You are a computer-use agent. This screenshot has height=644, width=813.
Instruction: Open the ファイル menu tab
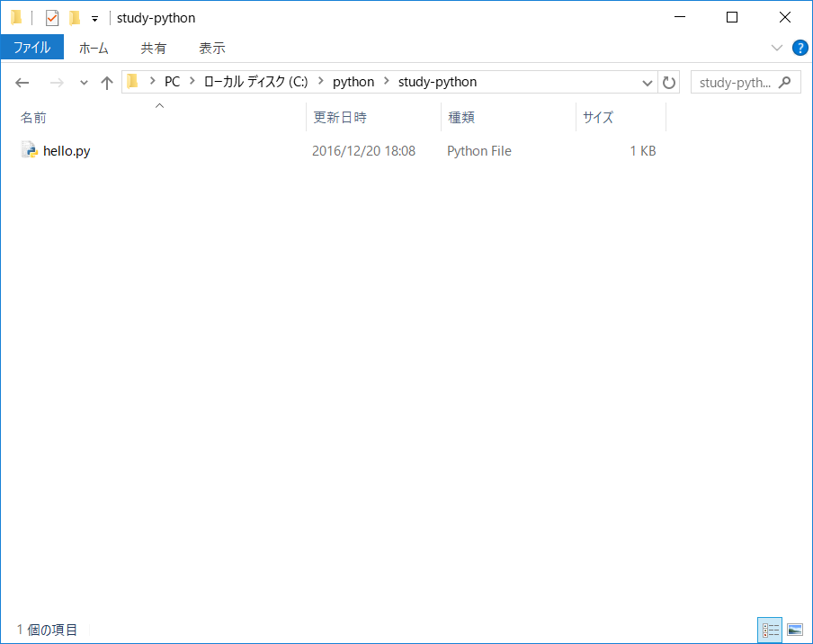(31, 48)
